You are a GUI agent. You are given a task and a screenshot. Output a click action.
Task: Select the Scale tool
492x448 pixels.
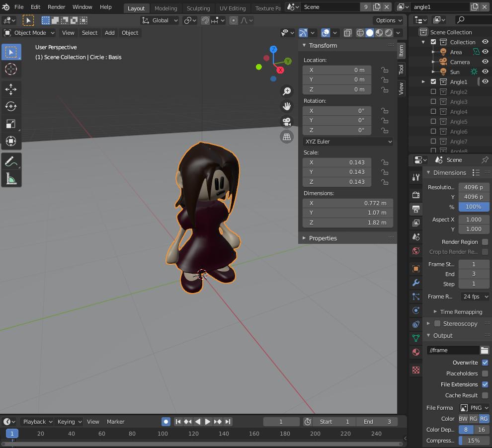(x=11, y=124)
